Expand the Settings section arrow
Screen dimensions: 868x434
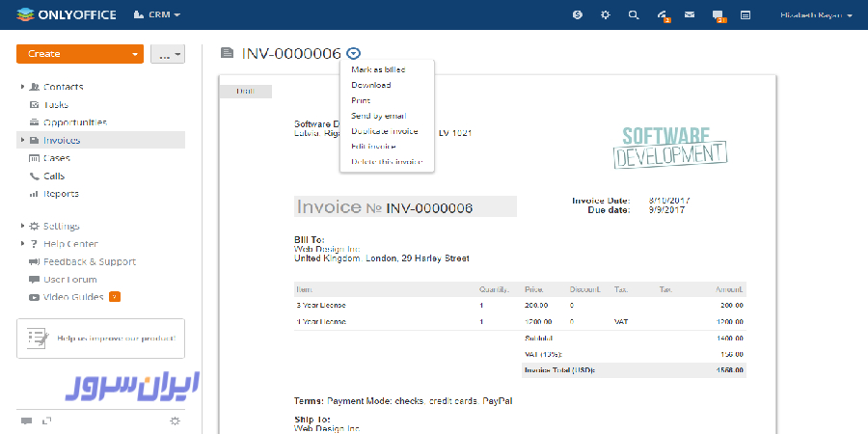pyautogui.click(x=22, y=226)
